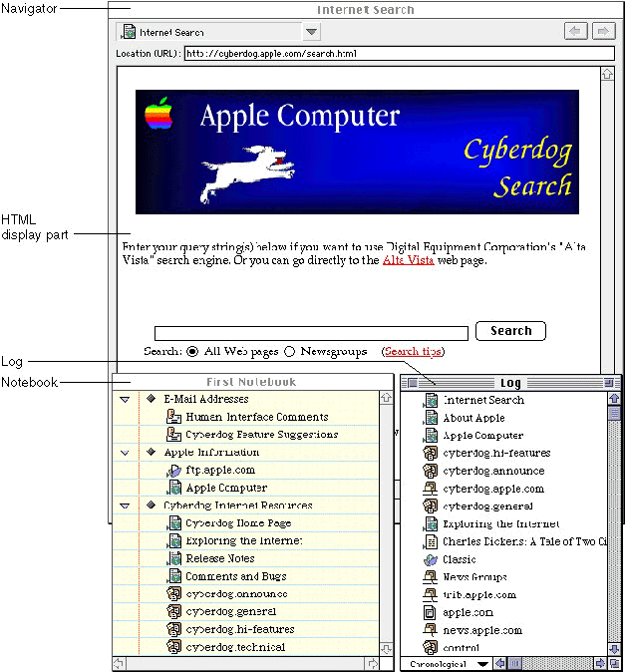This screenshot has height=672, width=625.
Task: Follow the Alta Vista link
Action: point(409,260)
